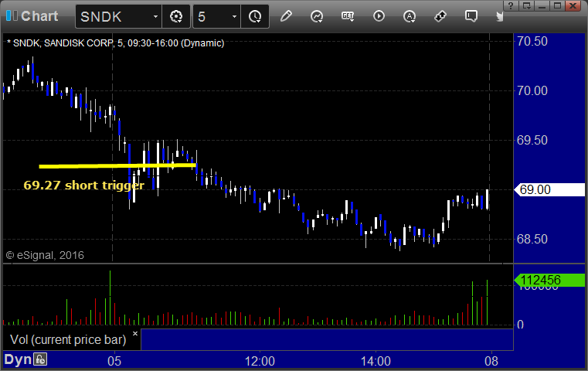Maximize the chart window

pos(558,5)
